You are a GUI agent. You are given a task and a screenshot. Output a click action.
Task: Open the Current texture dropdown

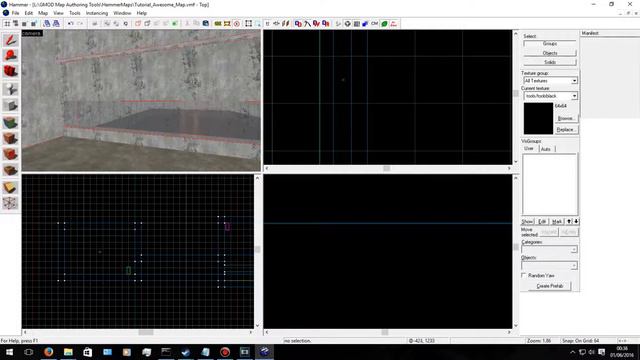click(551, 96)
